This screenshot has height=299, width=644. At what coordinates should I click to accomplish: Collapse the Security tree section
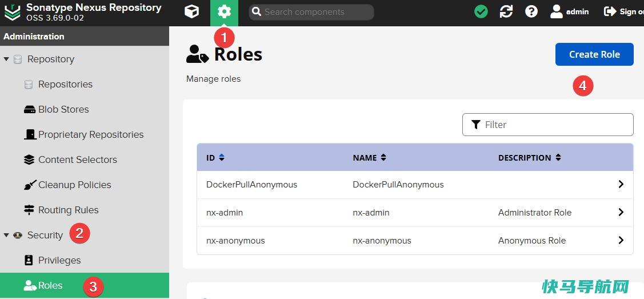pos(6,236)
